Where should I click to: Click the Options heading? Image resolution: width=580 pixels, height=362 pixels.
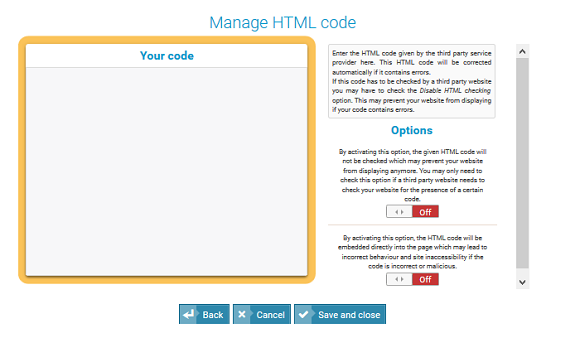pyautogui.click(x=412, y=130)
